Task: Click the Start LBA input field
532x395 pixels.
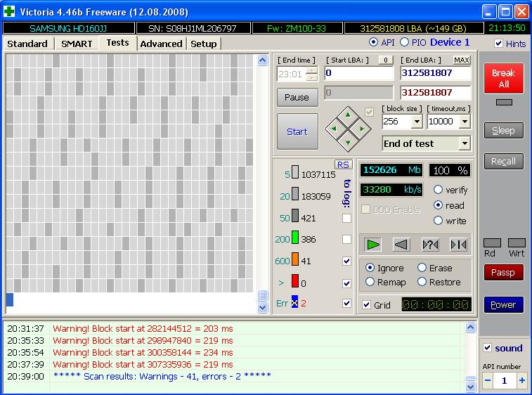Action: [x=358, y=73]
